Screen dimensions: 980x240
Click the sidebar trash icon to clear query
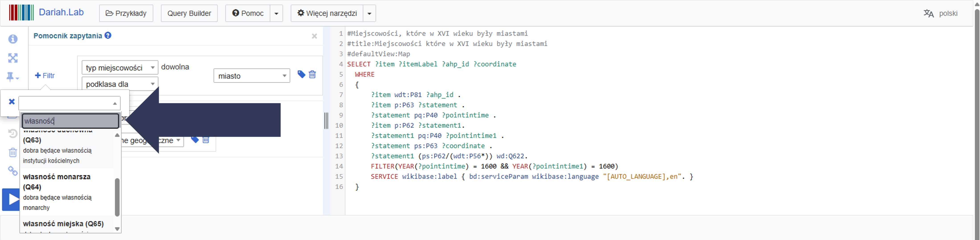[13, 153]
